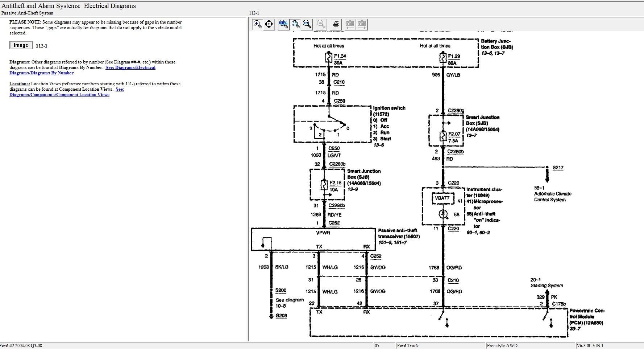The width and height of the screenshot is (644, 349).
Task: Click the fit-to-window zoom icon
Action: point(296,24)
